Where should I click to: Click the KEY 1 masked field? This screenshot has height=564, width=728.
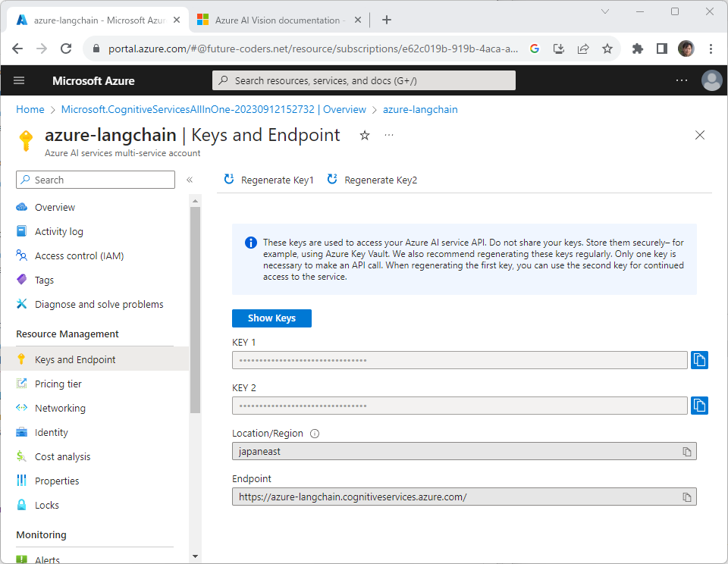[460, 360]
